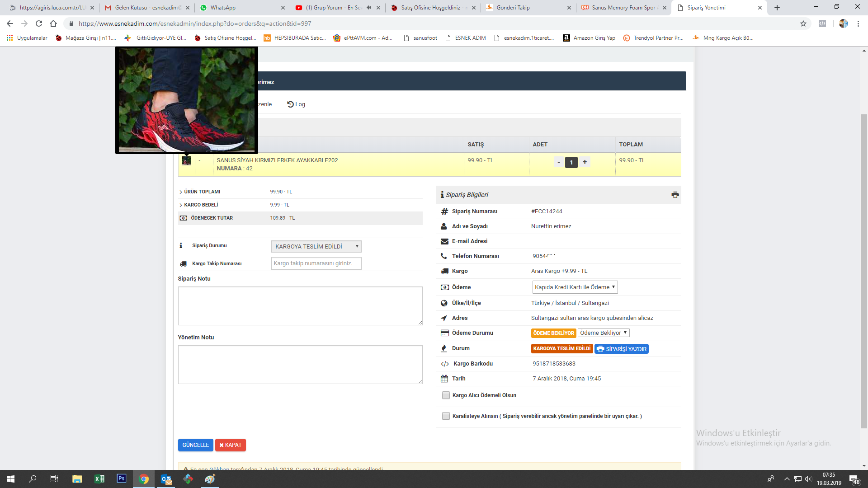Open Outlook from the taskbar
This screenshot has height=488, width=868.
pos(166,479)
